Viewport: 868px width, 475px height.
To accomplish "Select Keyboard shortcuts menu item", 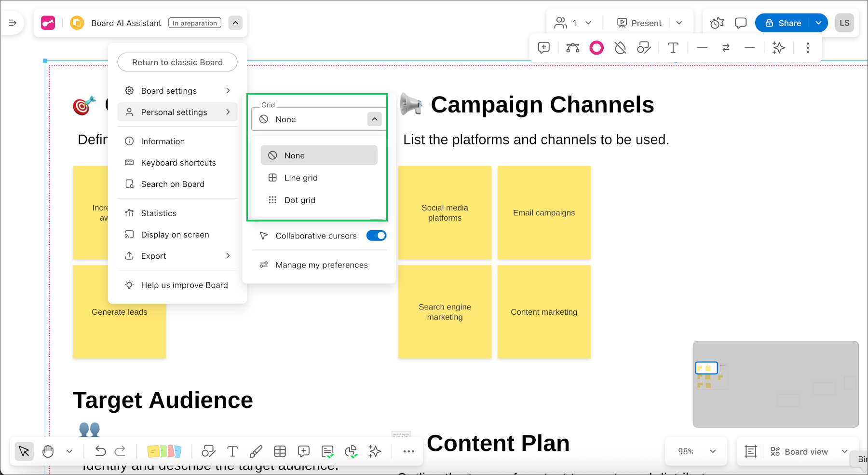I will tap(178, 163).
